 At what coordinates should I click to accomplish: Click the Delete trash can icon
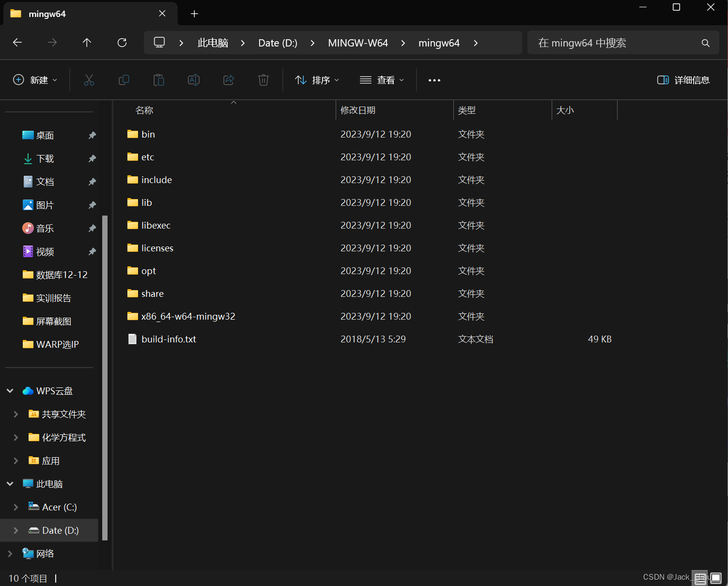[263, 80]
